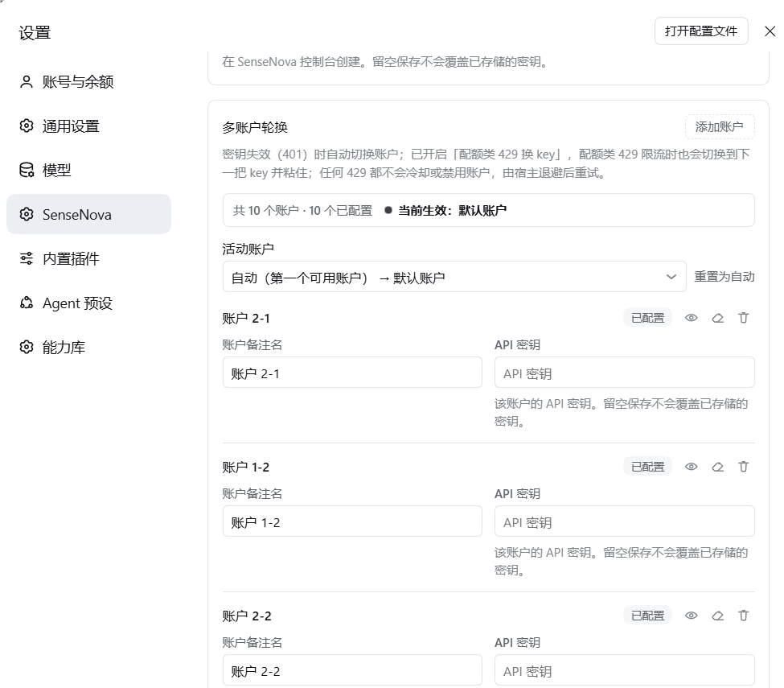The width and height of the screenshot is (784, 688).
Task: Open the 模型 settings page
Action: click(x=88, y=170)
